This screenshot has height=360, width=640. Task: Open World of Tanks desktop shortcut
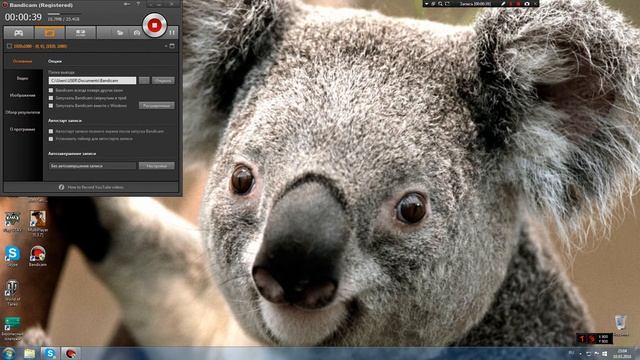pyautogui.click(x=12, y=293)
